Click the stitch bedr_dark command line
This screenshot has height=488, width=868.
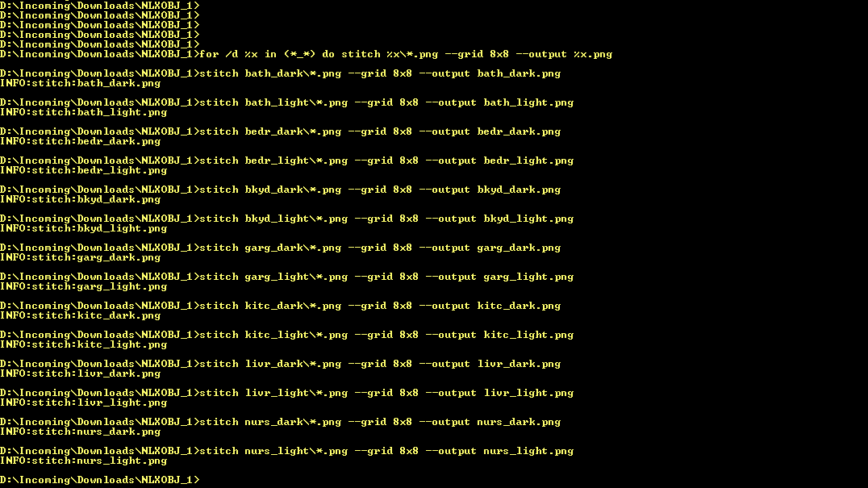pos(281,131)
